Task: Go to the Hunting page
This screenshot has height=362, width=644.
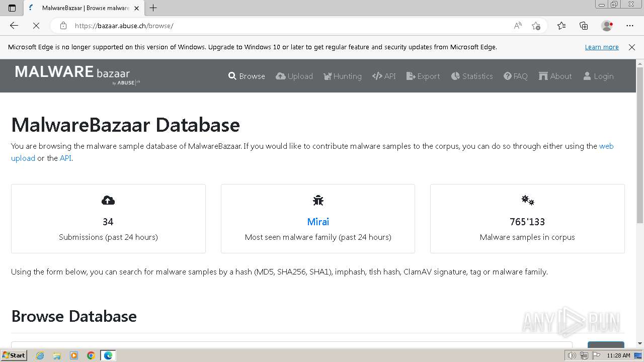Action: pos(343,76)
